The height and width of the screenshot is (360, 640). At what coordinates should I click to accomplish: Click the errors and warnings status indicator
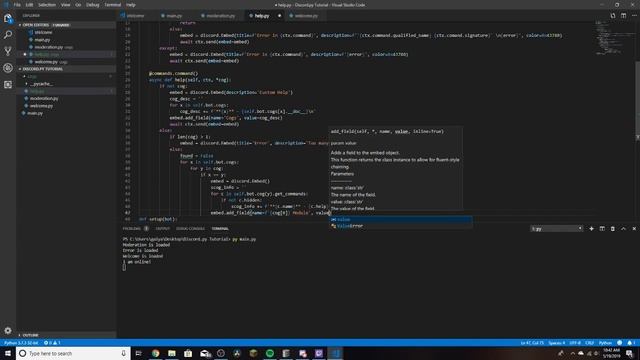(x=52, y=343)
